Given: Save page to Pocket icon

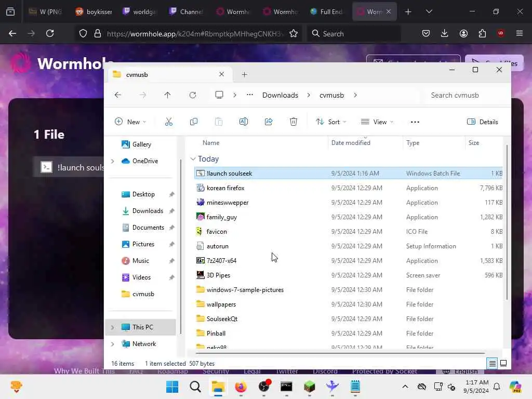Looking at the screenshot, I should click(x=426, y=33).
